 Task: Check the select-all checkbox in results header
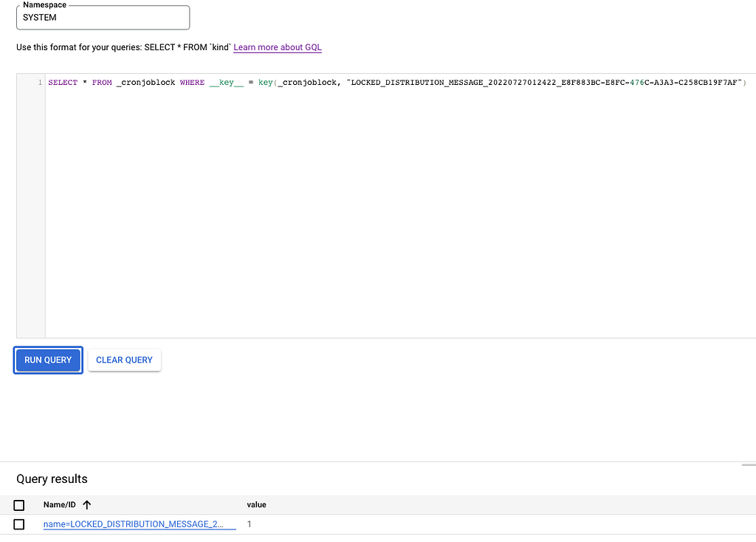click(x=19, y=505)
